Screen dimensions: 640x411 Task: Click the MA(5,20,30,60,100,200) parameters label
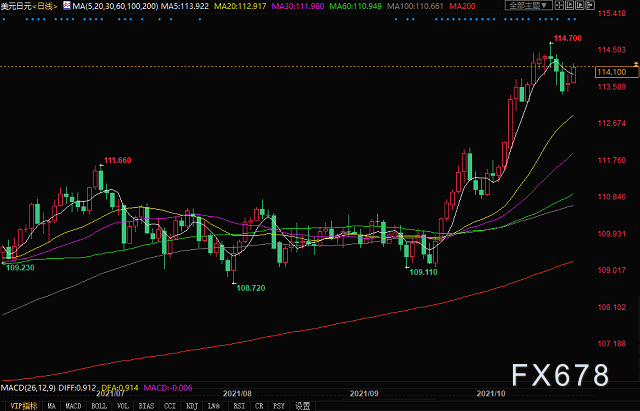point(115,6)
